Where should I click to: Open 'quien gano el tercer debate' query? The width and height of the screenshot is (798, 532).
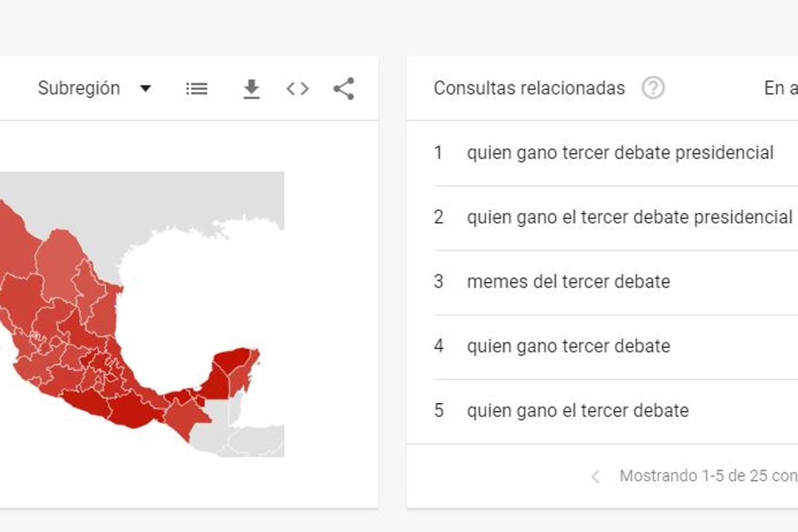[x=577, y=411]
